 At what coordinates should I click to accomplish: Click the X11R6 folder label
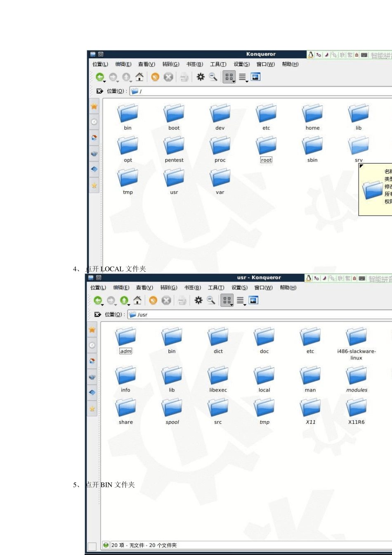click(356, 422)
